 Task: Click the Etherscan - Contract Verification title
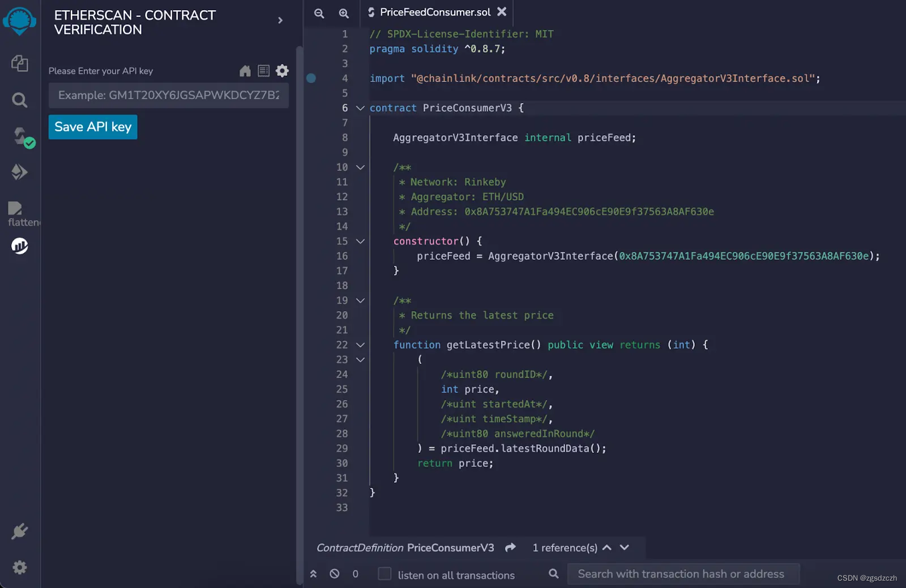[135, 22]
